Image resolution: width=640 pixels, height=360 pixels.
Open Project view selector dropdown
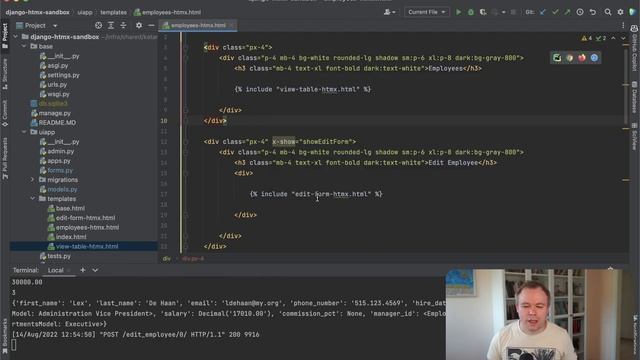click(38, 25)
